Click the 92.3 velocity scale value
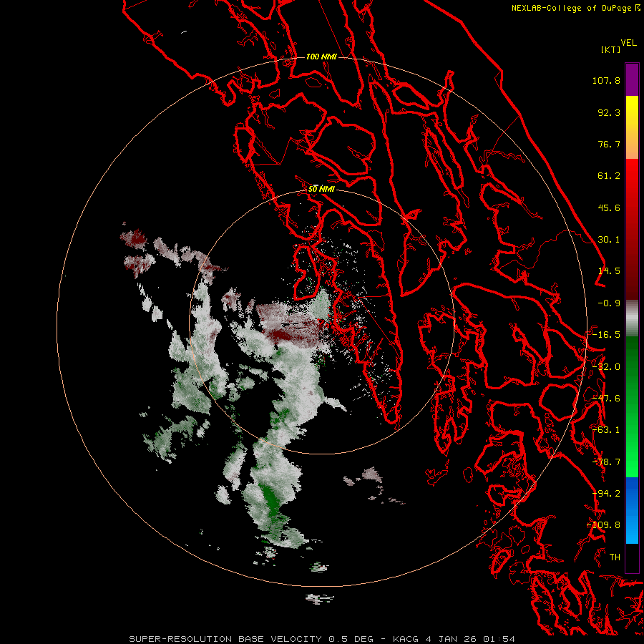Image resolution: width=644 pixels, height=644 pixels. [x=609, y=112]
